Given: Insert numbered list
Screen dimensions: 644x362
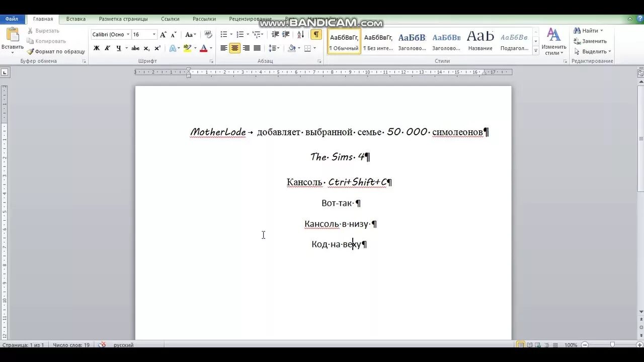Looking at the screenshot, I should [x=240, y=35].
